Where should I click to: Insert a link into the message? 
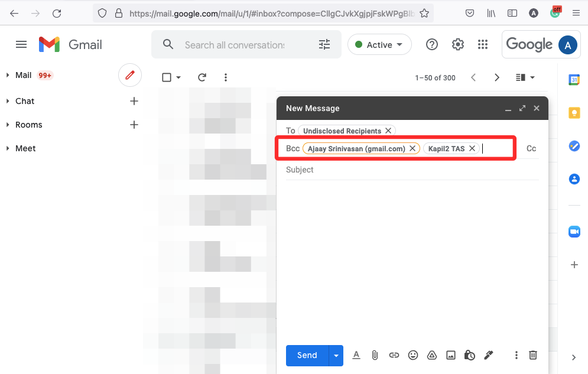(x=394, y=355)
